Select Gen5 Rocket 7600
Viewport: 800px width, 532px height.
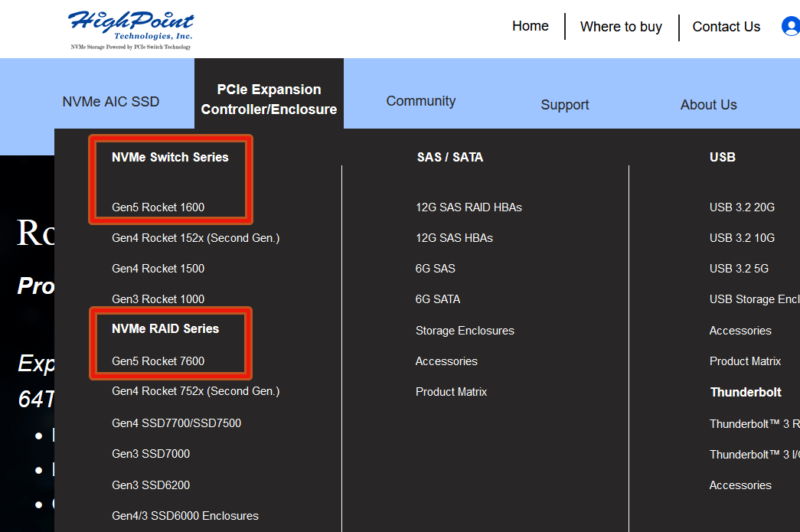click(x=158, y=361)
